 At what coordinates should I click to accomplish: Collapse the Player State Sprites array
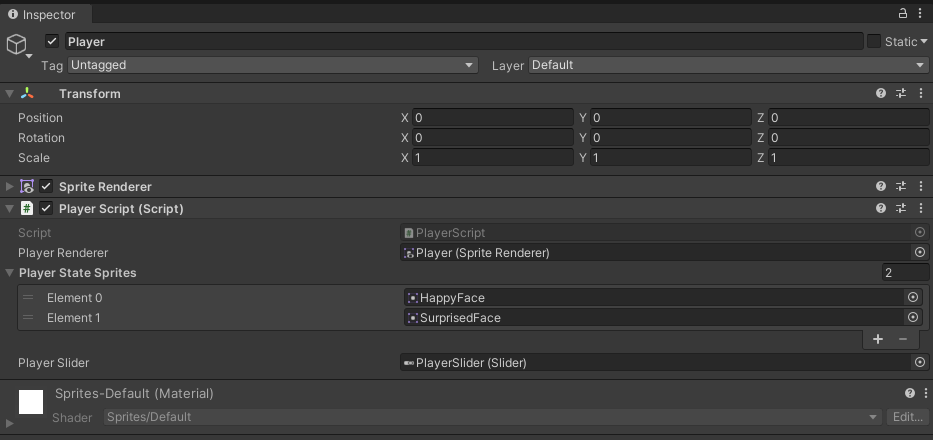tap(9, 273)
